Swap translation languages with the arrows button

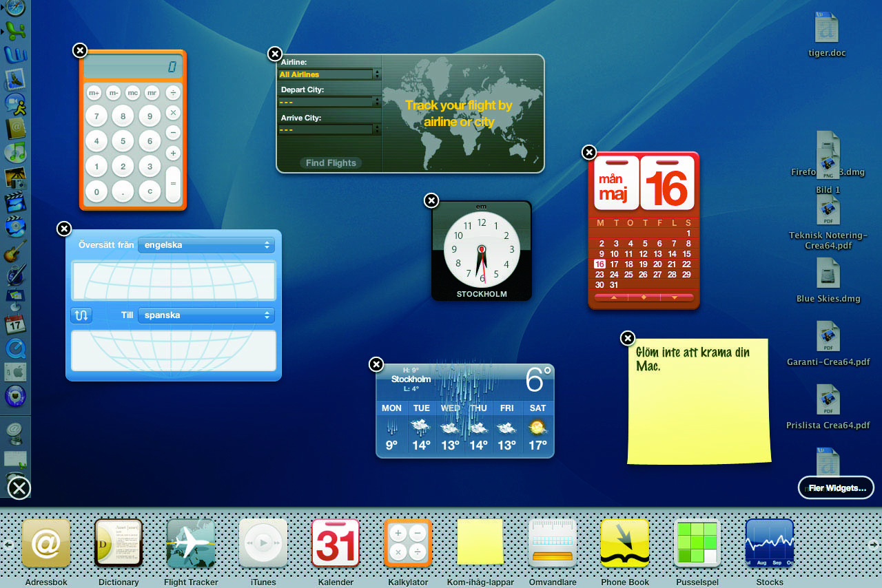click(81, 315)
